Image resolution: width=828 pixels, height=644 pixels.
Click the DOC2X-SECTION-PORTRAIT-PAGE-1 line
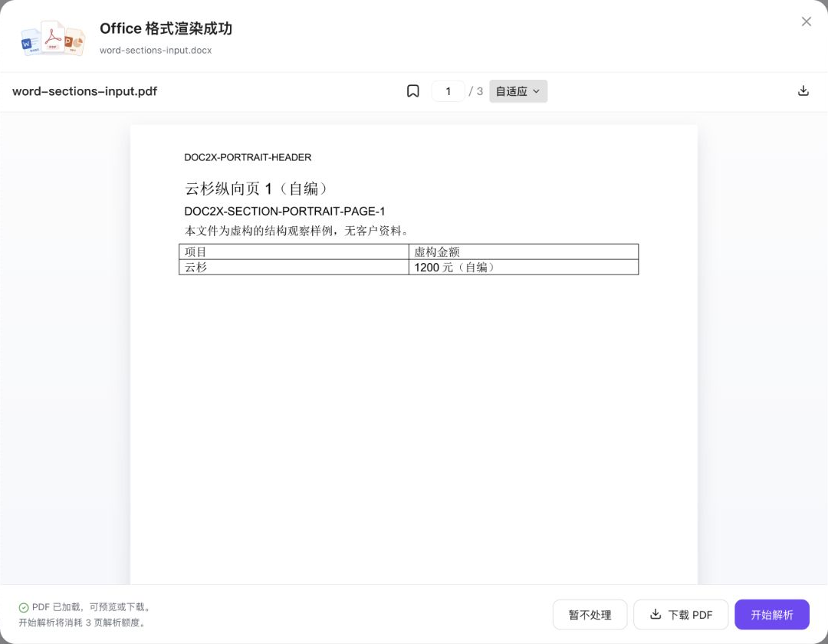(284, 211)
